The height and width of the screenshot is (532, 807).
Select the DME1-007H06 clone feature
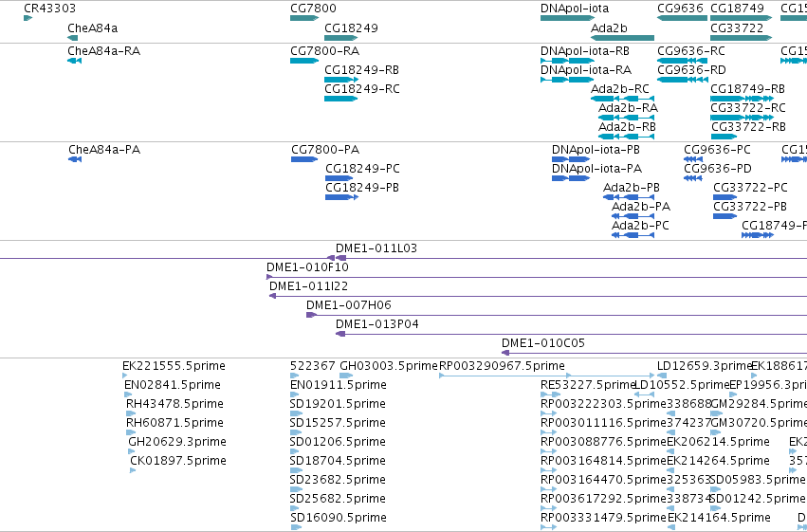point(557,316)
